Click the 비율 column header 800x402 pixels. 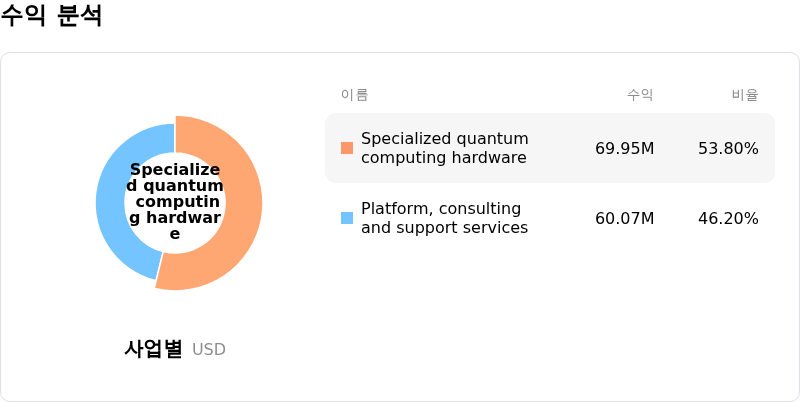pyautogui.click(x=745, y=95)
